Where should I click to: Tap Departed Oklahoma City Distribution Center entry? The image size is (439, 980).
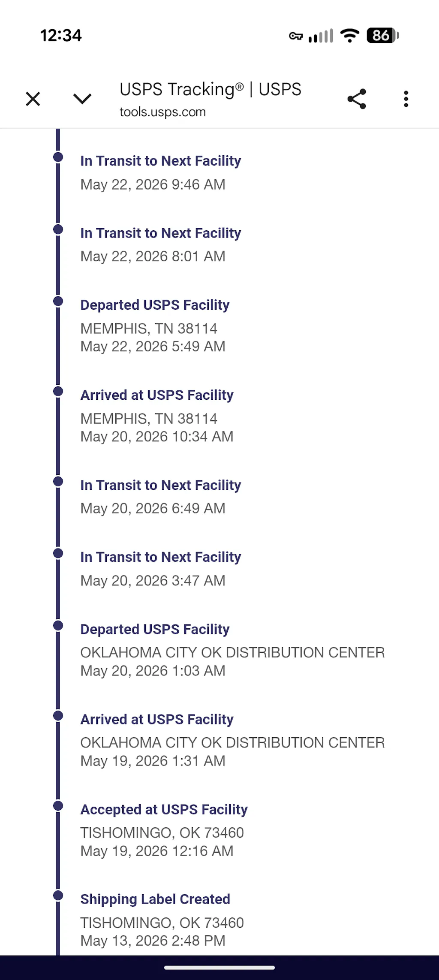tap(232, 650)
